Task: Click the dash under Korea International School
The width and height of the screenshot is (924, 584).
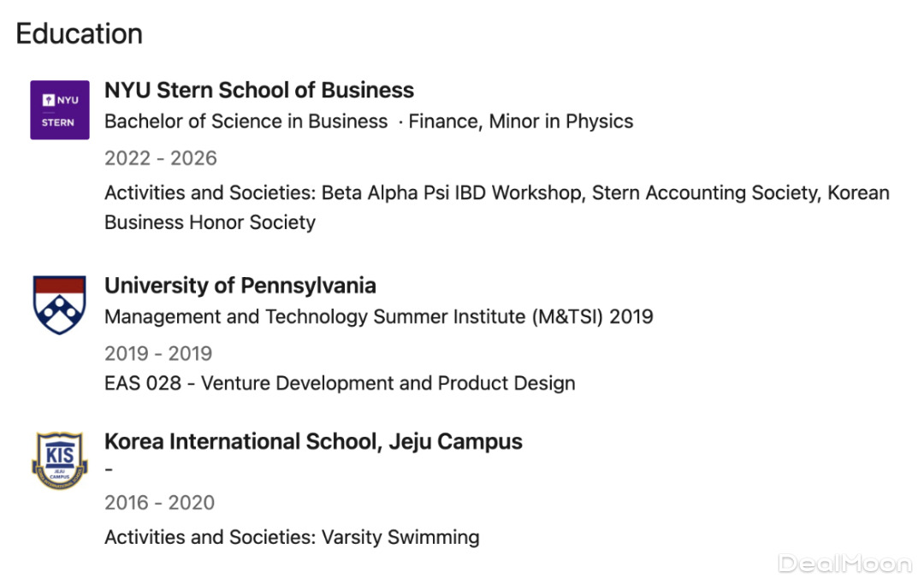Action: pyautogui.click(x=110, y=471)
